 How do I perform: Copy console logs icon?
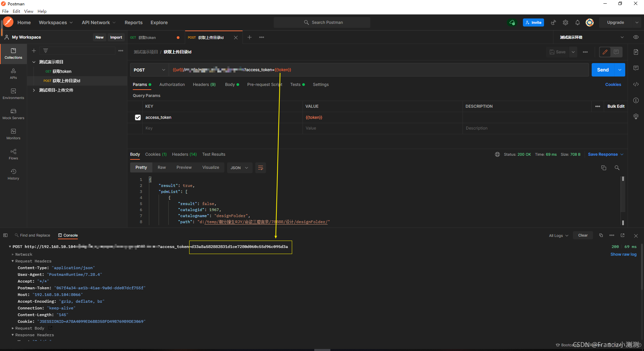coord(601,235)
